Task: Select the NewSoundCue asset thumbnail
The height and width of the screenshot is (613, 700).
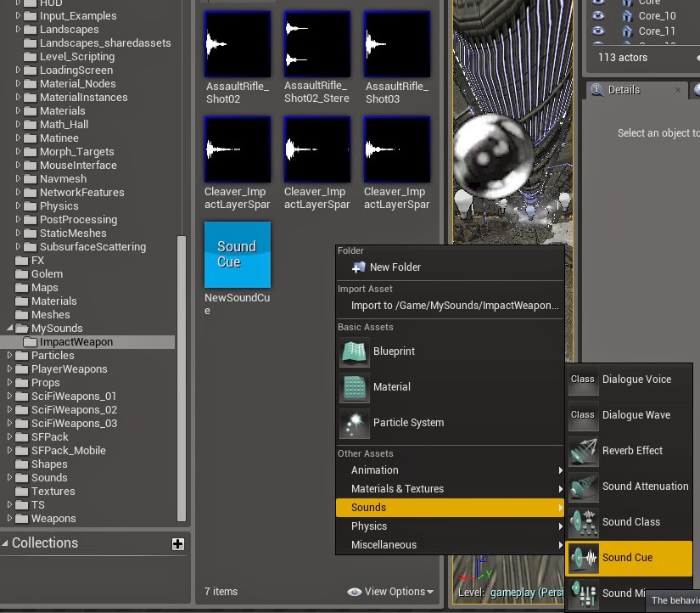Action: [238, 255]
